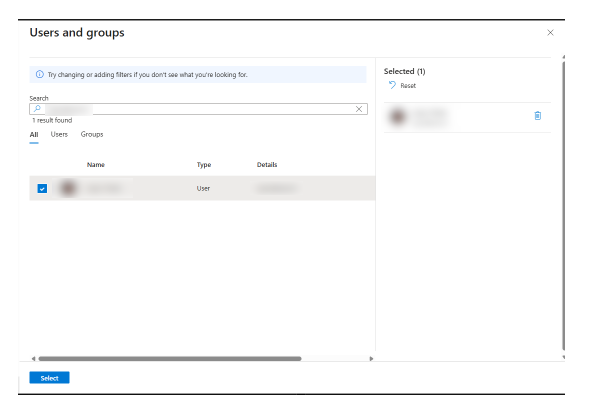The height and width of the screenshot is (415, 597).
Task: Click the 'Selected (1)' heading
Action: (404, 71)
